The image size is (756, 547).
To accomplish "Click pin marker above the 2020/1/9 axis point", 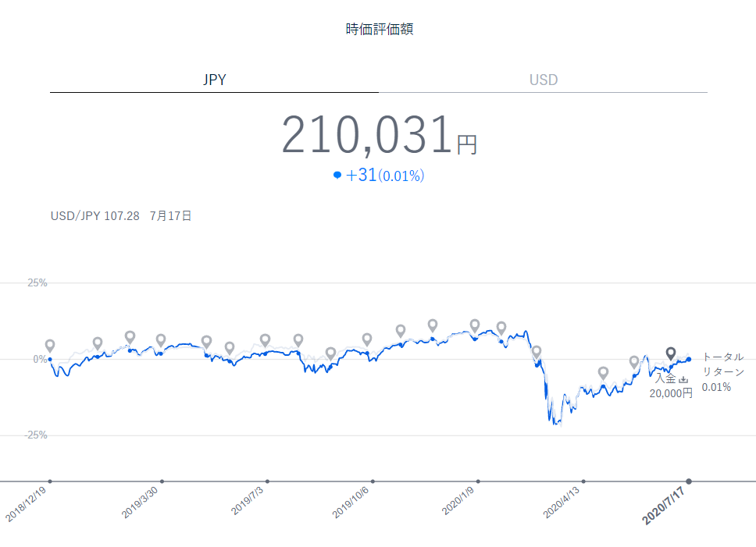I will [475, 325].
